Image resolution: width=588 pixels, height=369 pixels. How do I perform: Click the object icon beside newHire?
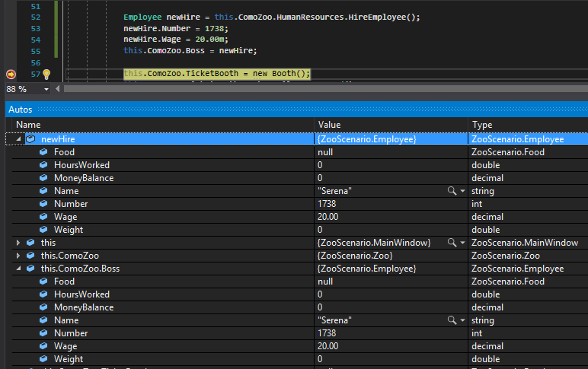coord(30,139)
